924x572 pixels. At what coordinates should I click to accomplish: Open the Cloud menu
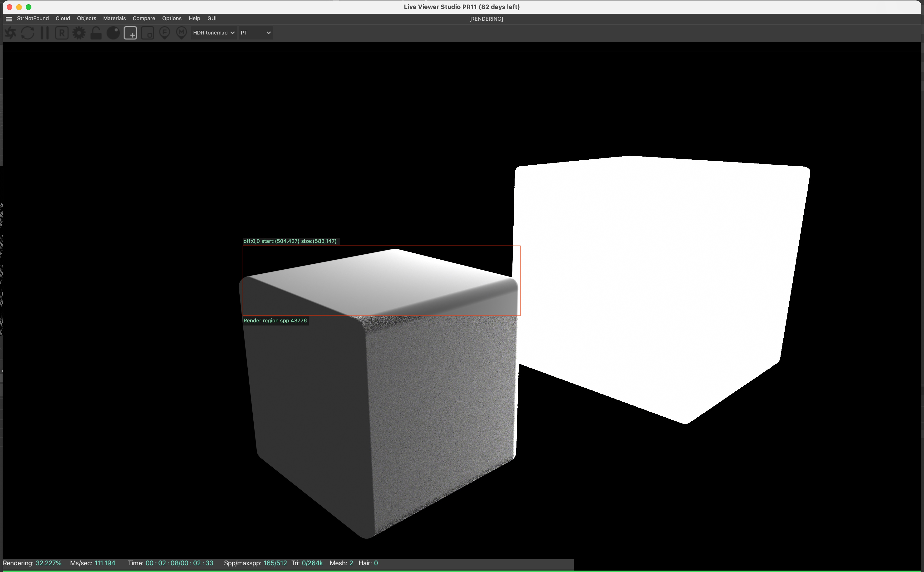pos(63,19)
